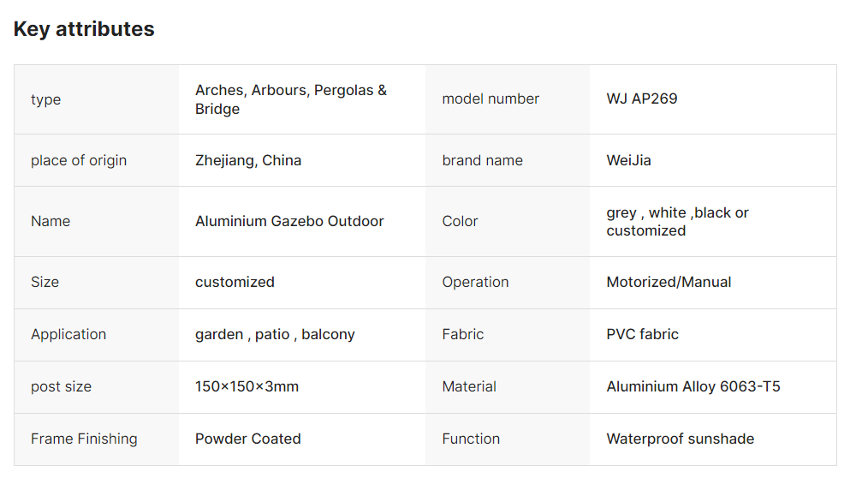Click the PVC fabric value

[x=642, y=334]
